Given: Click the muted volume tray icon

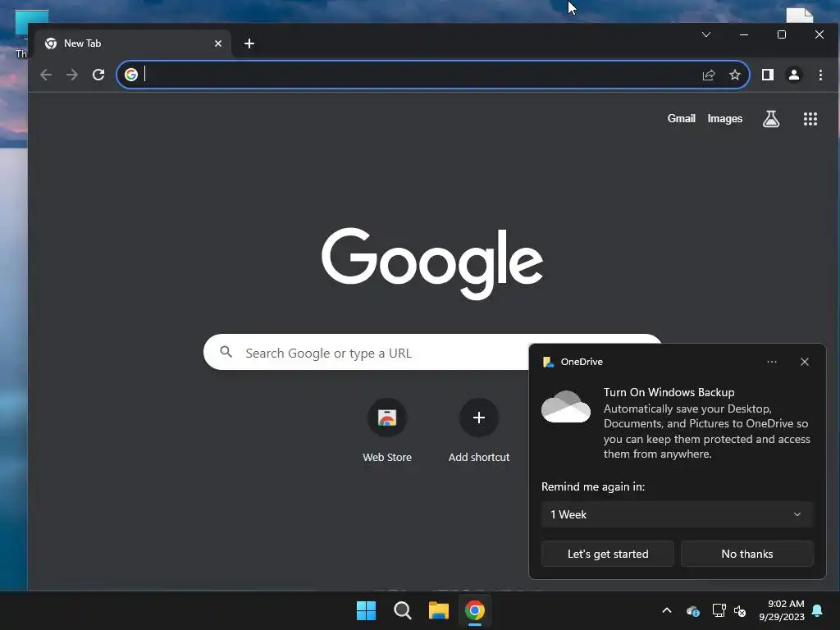Looking at the screenshot, I should tap(740, 610).
